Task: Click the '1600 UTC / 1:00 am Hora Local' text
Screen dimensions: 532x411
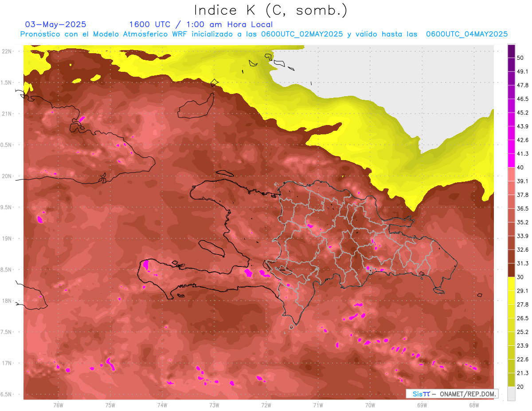Action: 201,24
